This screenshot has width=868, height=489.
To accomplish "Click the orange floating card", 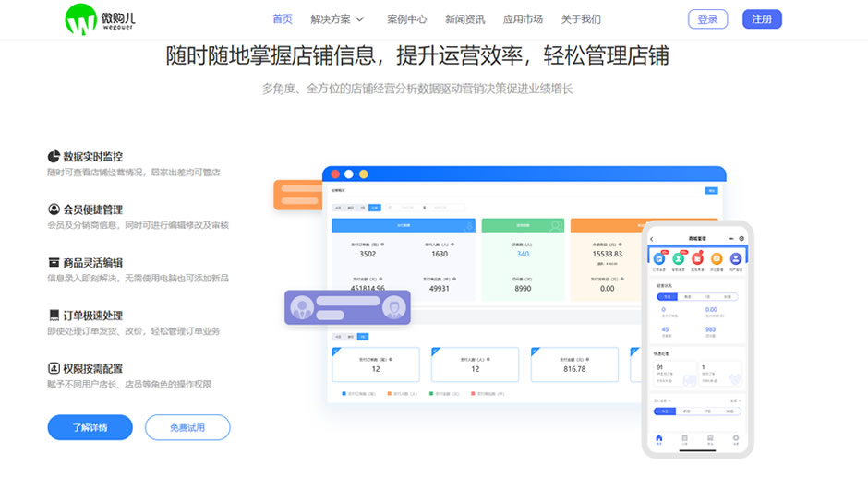I will click(x=298, y=195).
